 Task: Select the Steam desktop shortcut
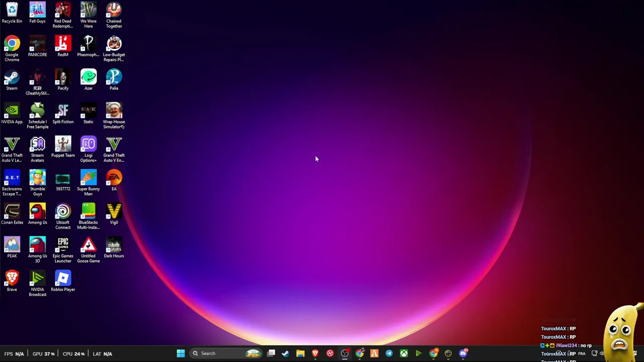(x=12, y=80)
